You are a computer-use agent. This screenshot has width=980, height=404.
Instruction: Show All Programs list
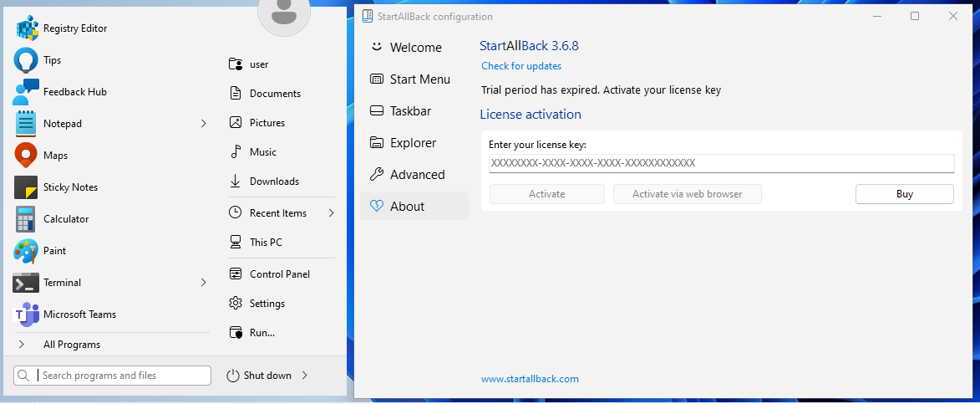pos(71,345)
